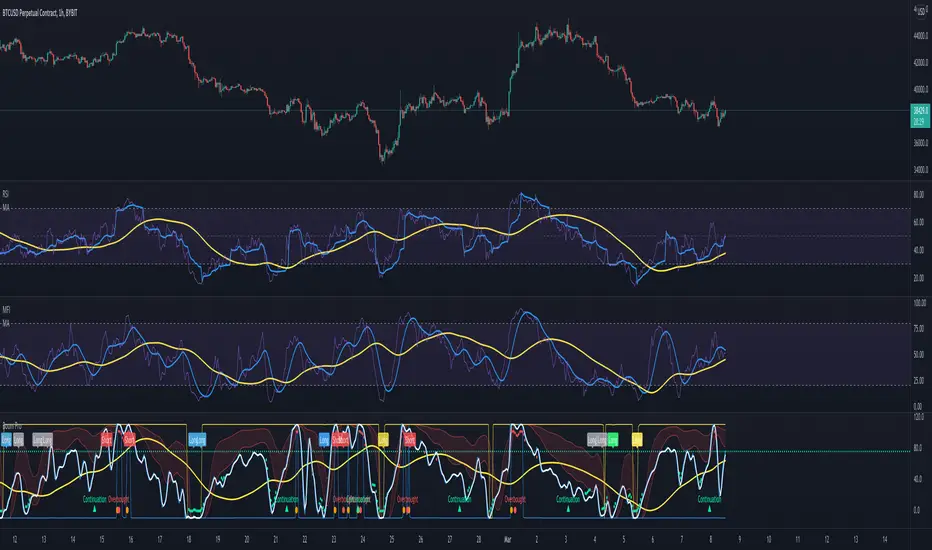Select the MFI indicator legend label
The height and width of the screenshot is (550, 932).
point(8,311)
